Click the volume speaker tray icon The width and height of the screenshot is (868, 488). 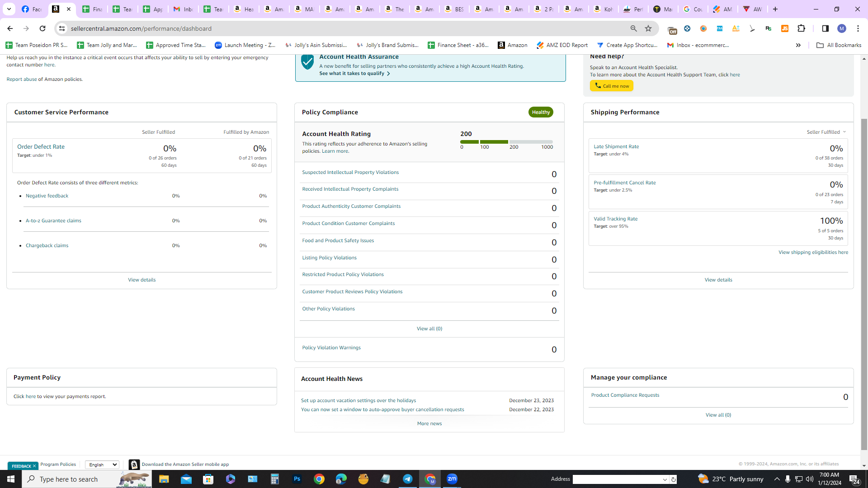pyautogui.click(x=810, y=479)
